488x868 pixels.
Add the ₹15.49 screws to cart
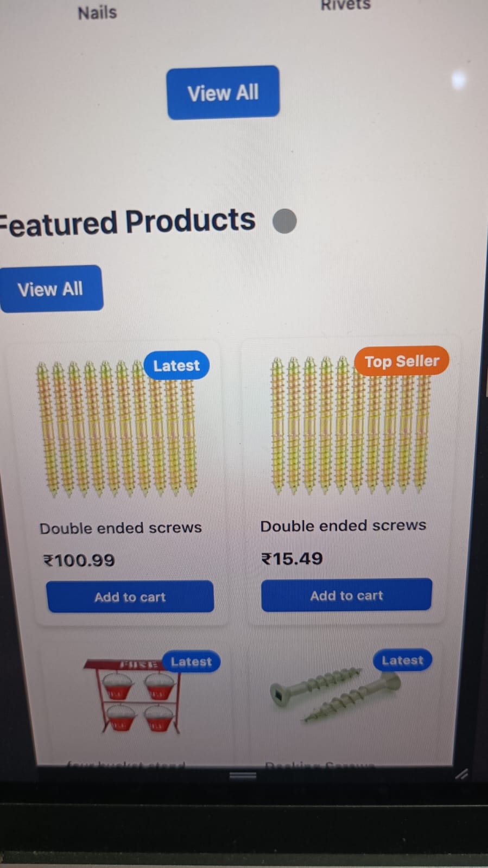(346, 595)
